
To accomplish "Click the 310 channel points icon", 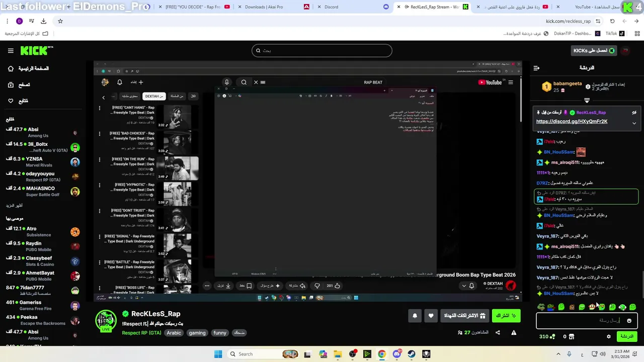I will [x=552, y=337].
